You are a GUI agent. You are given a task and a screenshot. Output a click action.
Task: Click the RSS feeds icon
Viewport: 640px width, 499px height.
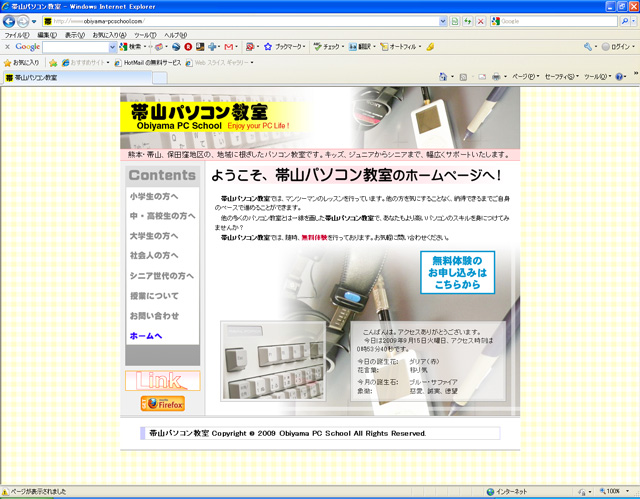(x=463, y=77)
